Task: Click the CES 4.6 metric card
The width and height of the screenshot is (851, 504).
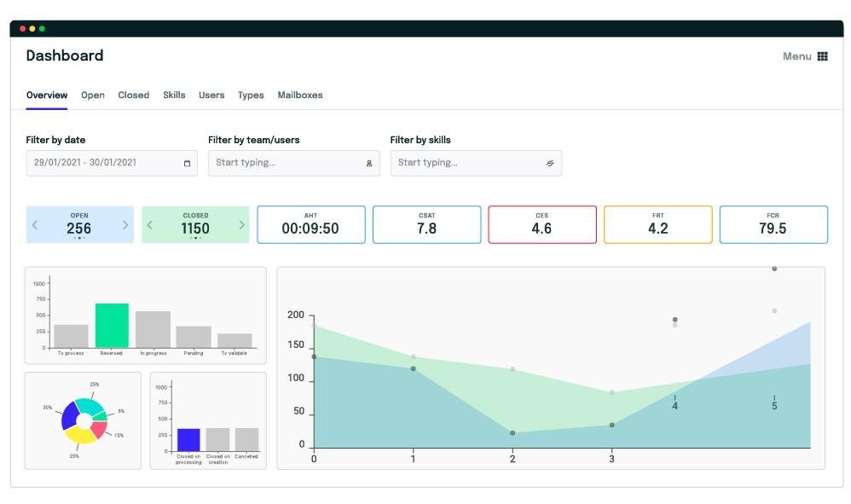Action: [542, 224]
